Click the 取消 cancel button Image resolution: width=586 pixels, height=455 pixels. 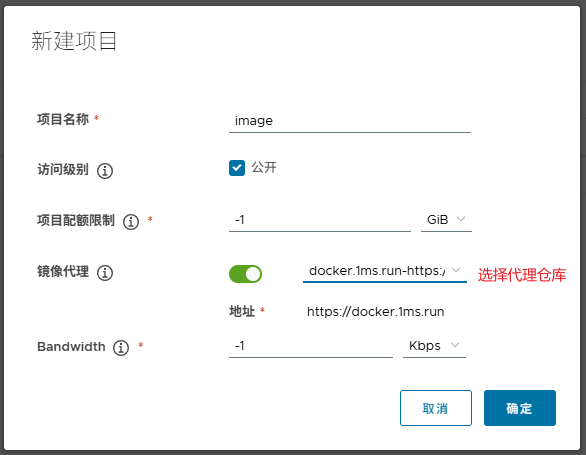pos(436,408)
